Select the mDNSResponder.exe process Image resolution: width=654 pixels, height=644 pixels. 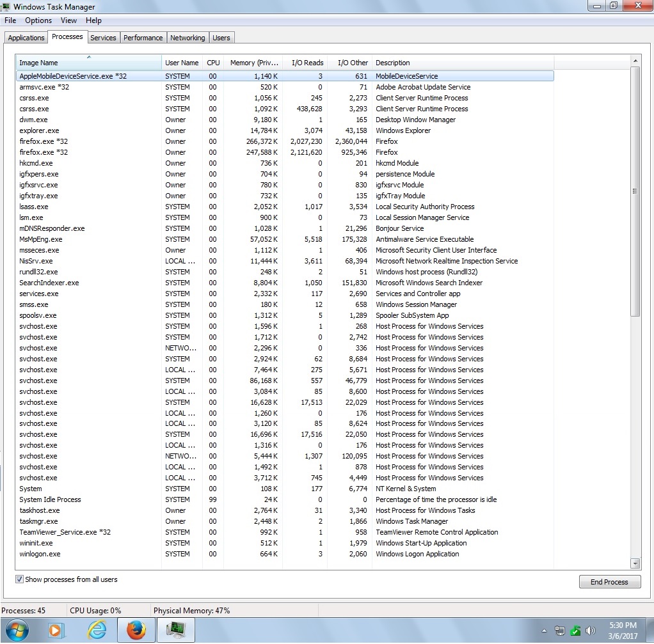[x=285, y=228]
